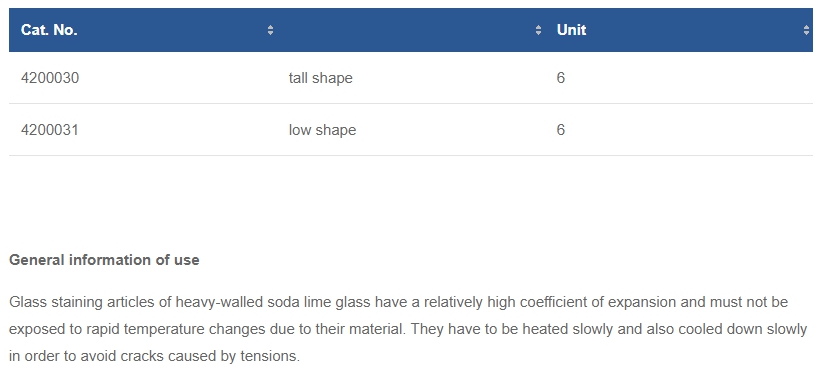Click unit value 6 in tall shape row
The image size is (819, 383).
(560, 78)
